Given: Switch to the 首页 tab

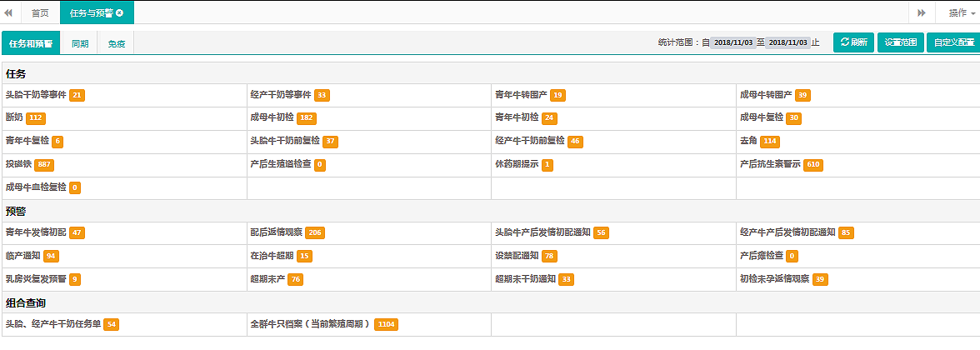Looking at the screenshot, I should (39, 13).
